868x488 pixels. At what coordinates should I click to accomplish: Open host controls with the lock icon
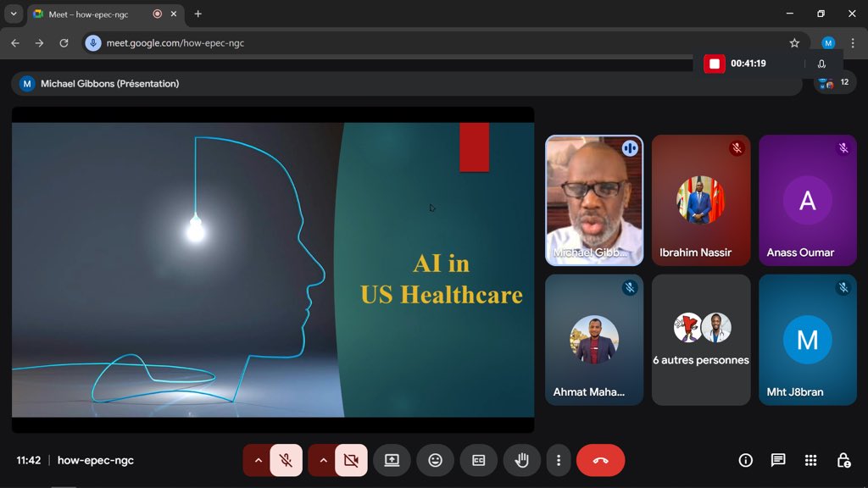tap(843, 460)
